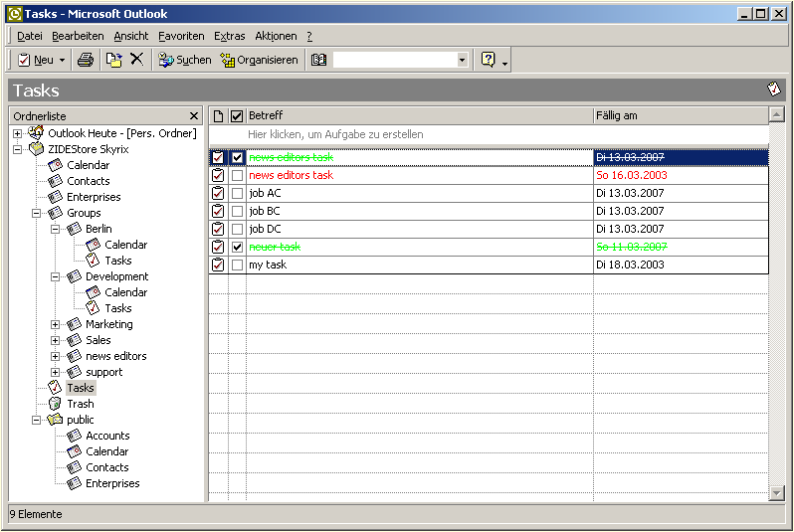Image resolution: width=794 pixels, height=532 pixels.
Task: Expand Outlook Heute - [Pers. Ordner] node
Action: click(x=17, y=133)
